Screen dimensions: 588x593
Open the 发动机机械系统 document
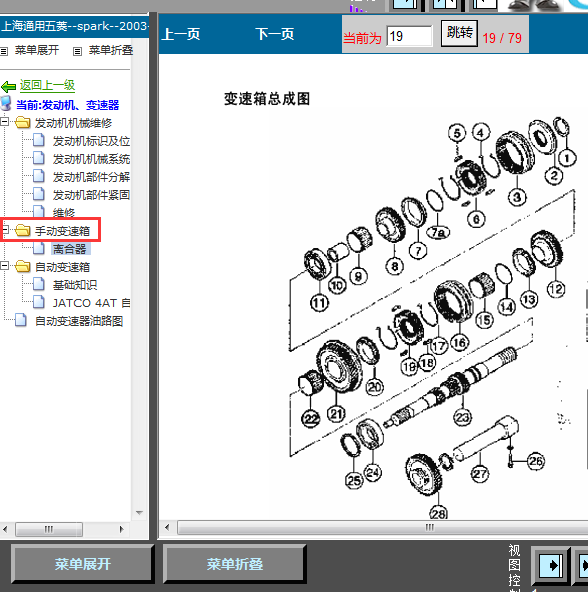pyautogui.click(x=91, y=159)
